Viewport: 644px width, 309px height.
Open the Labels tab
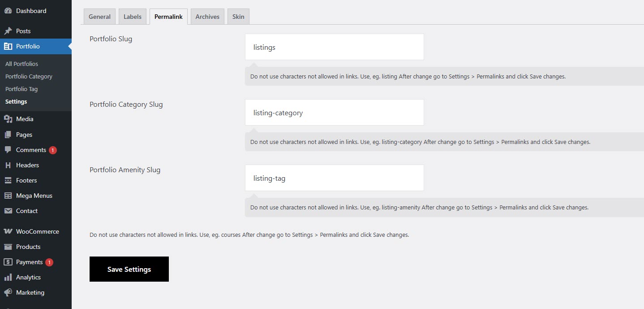tap(133, 17)
